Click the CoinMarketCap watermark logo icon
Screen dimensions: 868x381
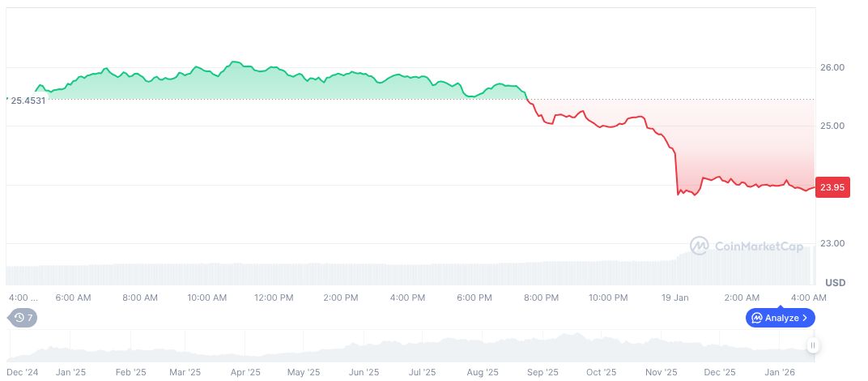[700, 245]
